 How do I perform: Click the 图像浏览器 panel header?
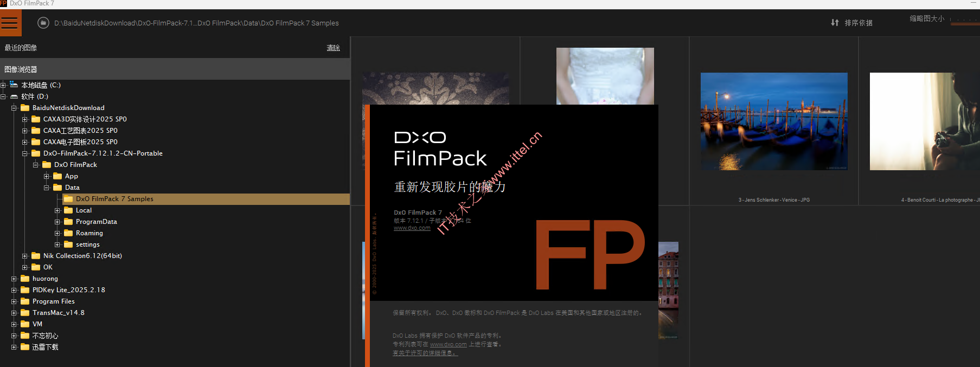(x=175, y=69)
